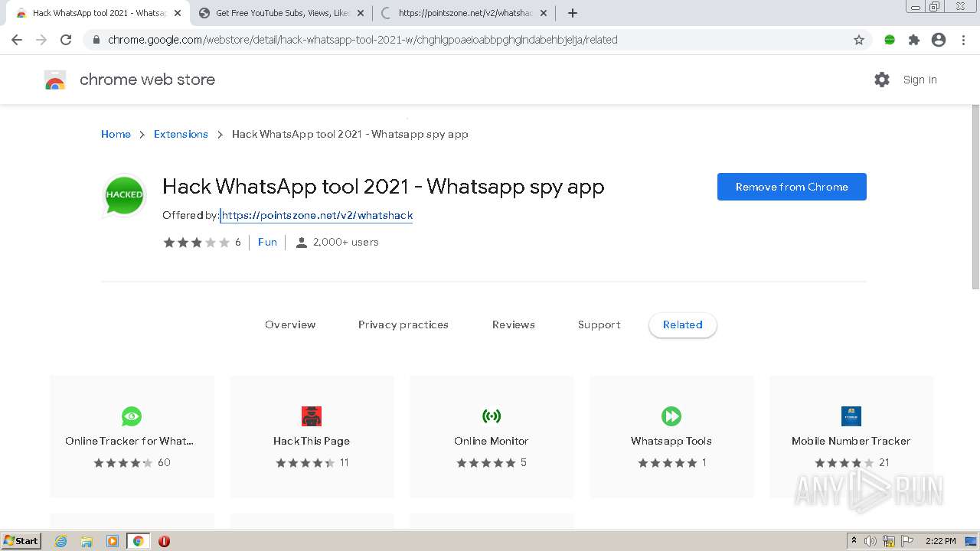The height and width of the screenshot is (551, 980).
Task: Click the chrome web store title text
Action: (147, 80)
